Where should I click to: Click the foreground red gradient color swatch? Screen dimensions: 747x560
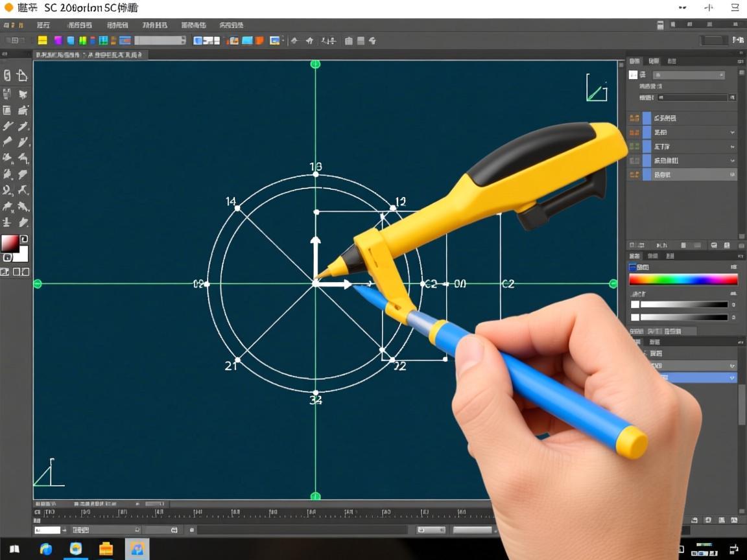click(x=10, y=244)
